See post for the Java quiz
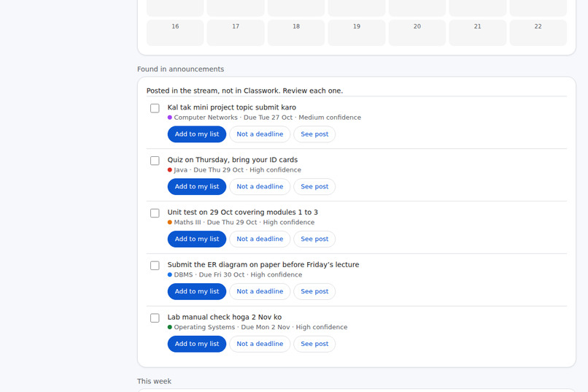 (x=314, y=187)
